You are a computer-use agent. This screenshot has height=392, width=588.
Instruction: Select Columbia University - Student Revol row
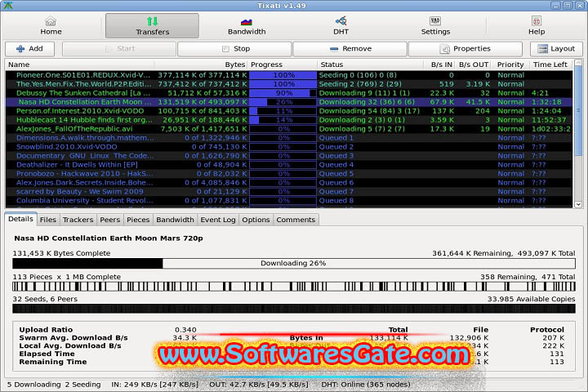point(289,201)
